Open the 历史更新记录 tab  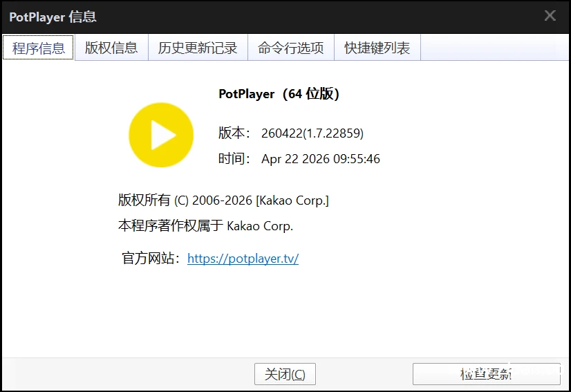[x=198, y=48]
